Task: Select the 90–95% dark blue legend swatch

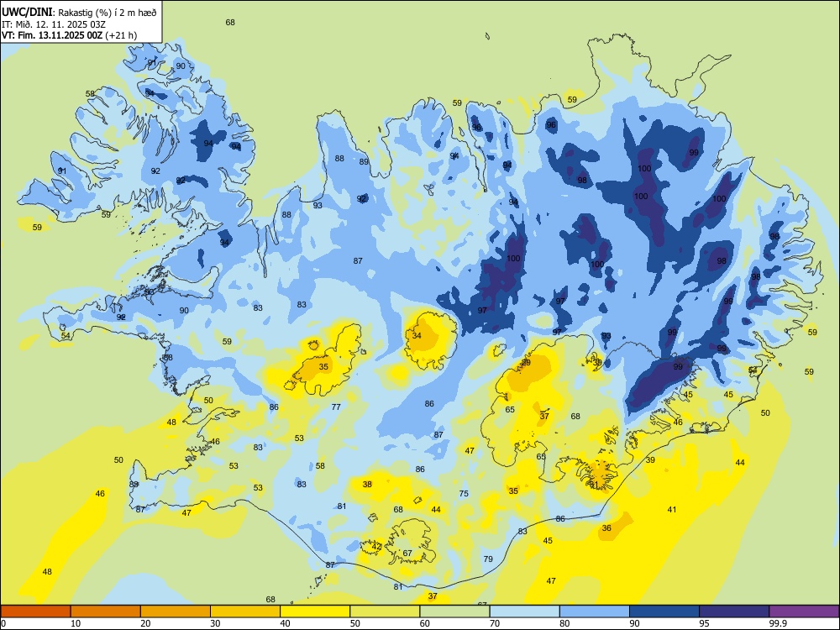Action: tap(664, 612)
